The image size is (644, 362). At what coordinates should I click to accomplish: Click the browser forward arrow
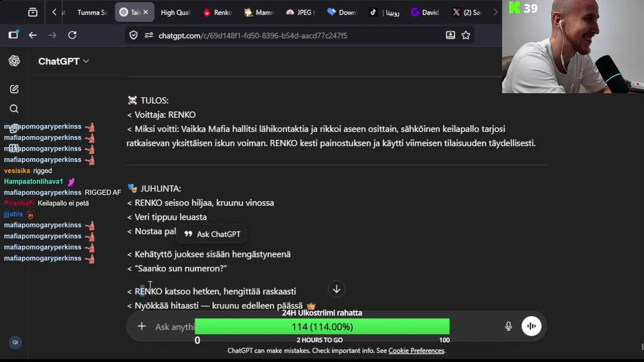52,35
